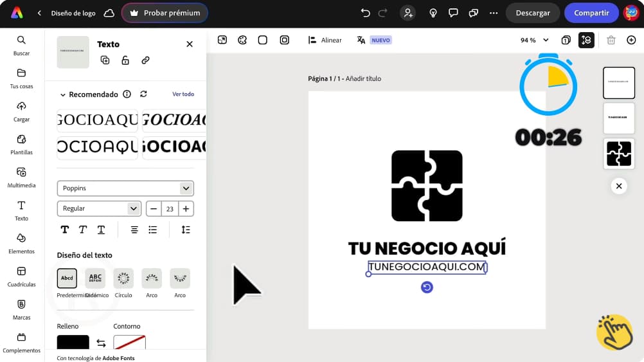This screenshot has width=644, height=362.
Task: Open Complementos in the sidebar
Action: (21, 343)
